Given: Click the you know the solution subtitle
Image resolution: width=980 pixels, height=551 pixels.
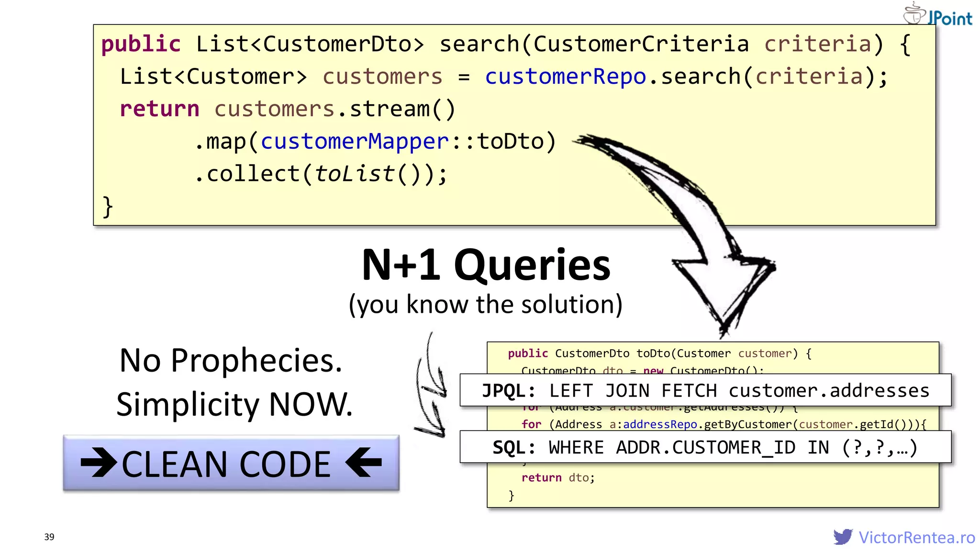Looking at the screenshot, I should click(x=486, y=304).
